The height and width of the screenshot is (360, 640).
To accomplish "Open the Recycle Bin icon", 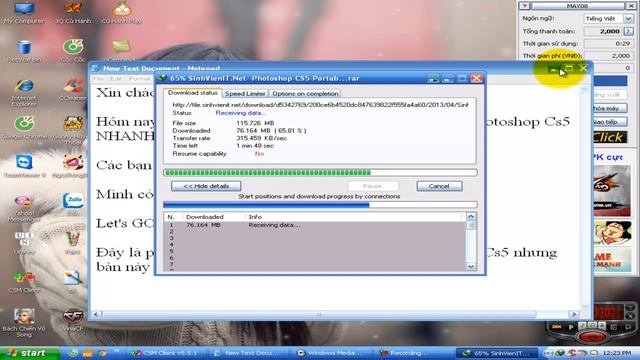I will [x=24, y=51].
